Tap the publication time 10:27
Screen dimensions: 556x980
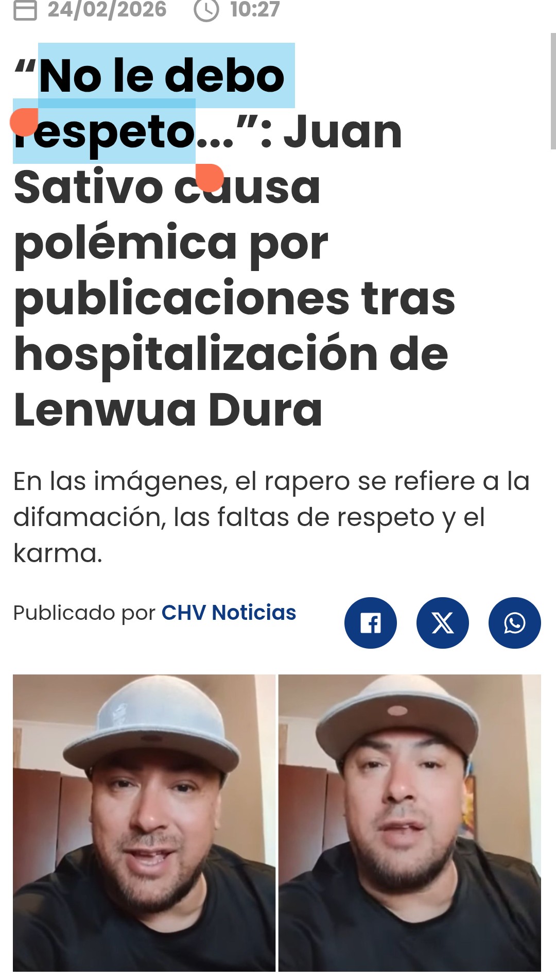pyautogui.click(x=255, y=9)
